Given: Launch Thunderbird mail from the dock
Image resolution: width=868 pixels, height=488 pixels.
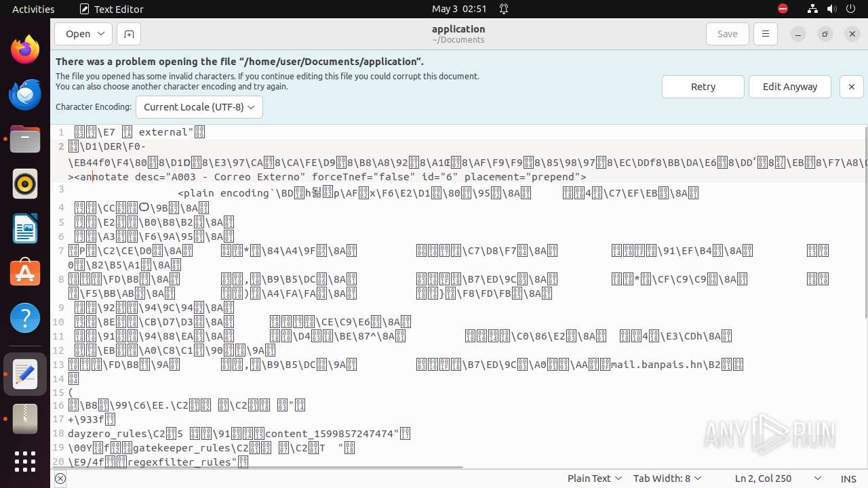Looking at the screenshot, I should pos(25,94).
